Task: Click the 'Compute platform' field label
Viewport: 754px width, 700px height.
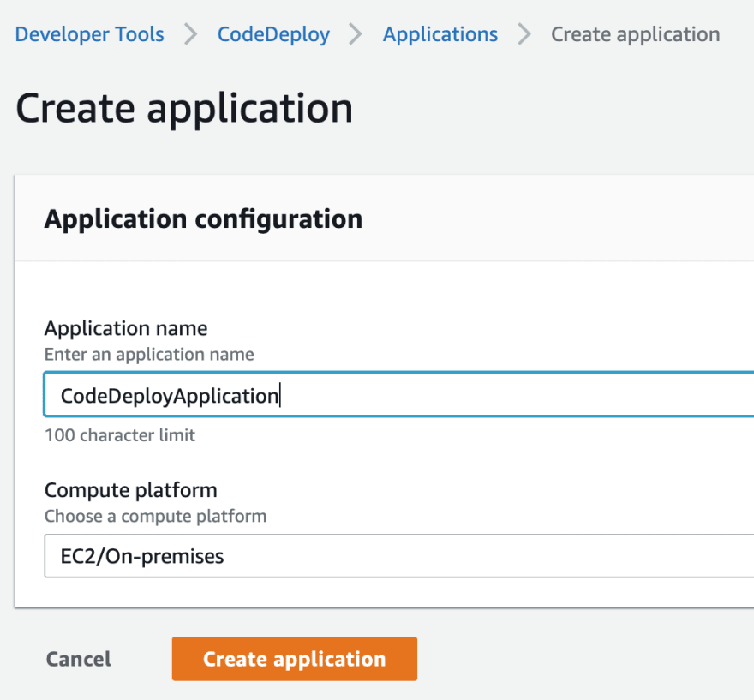Action: pos(131,490)
